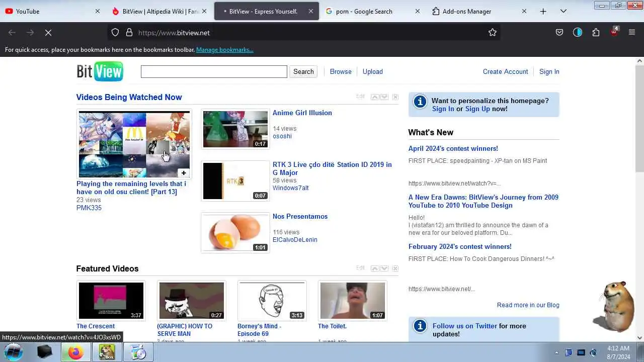Close Videos Being Watched Now section
The image size is (644, 362).
coord(395,97)
